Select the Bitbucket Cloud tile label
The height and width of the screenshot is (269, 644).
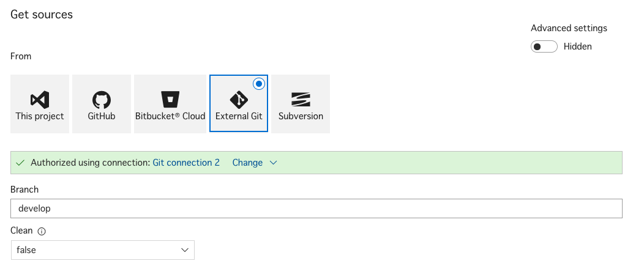click(x=170, y=116)
